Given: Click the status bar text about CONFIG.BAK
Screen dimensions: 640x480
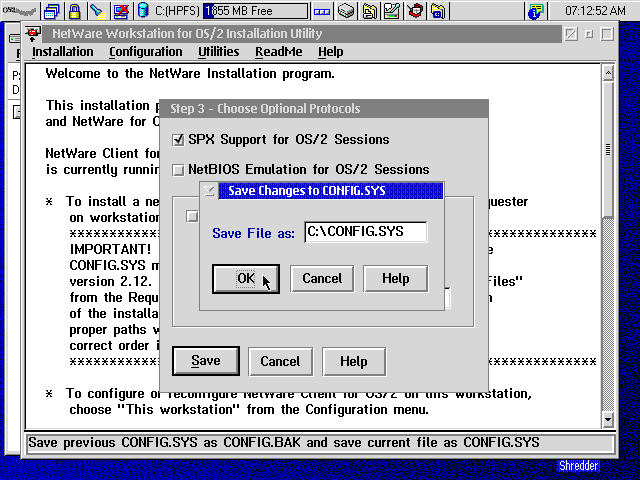Looking at the screenshot, I should click(x=284, y=443).
